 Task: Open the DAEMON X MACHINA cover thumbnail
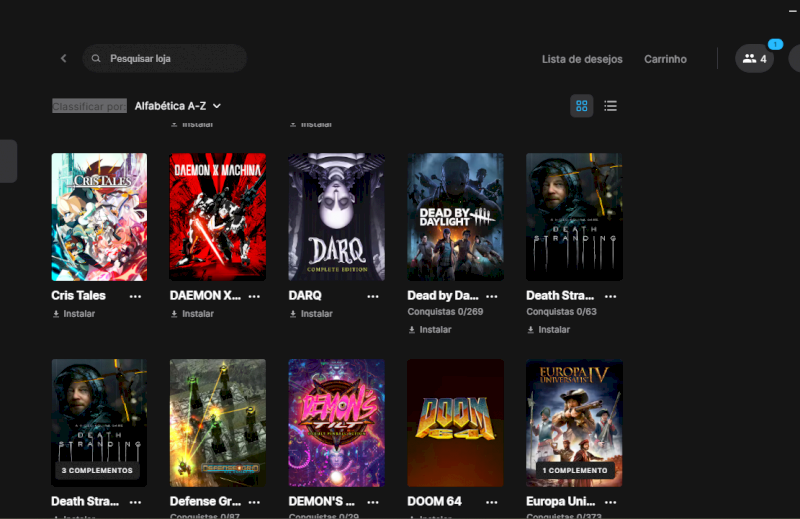tap(218, 217)
